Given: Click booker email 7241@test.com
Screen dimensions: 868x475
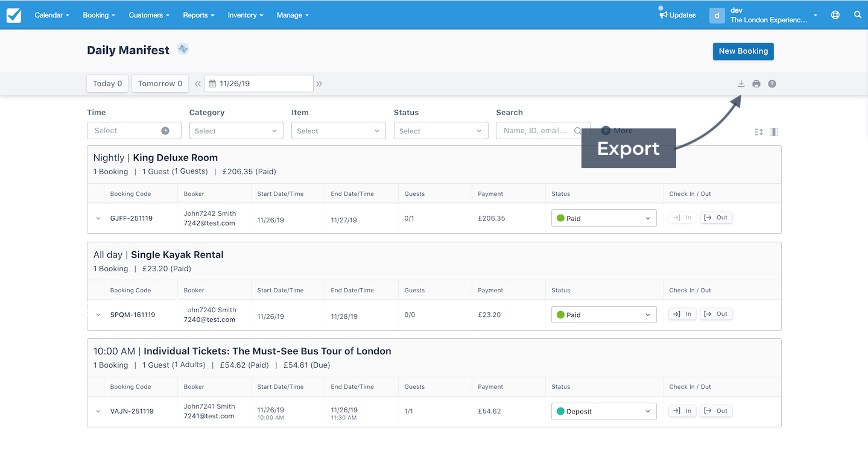Looking at the screenshot, I should pyautogui.click(x=209, y=416).
